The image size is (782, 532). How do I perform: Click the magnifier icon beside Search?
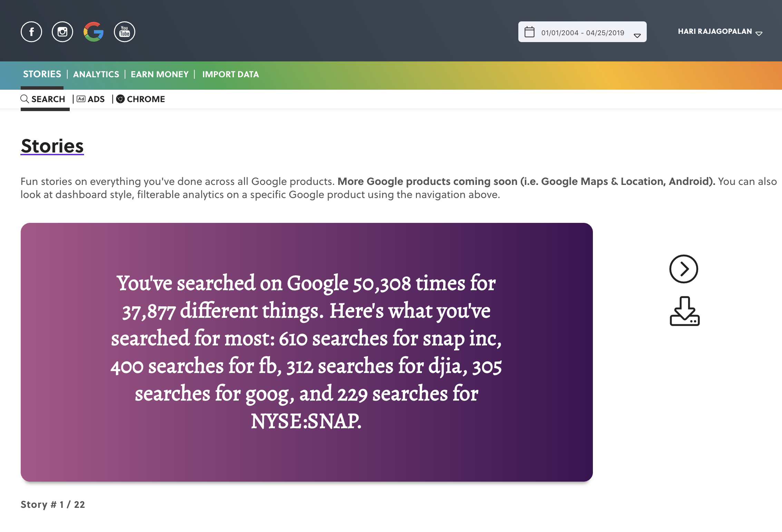tap(25, 99)
